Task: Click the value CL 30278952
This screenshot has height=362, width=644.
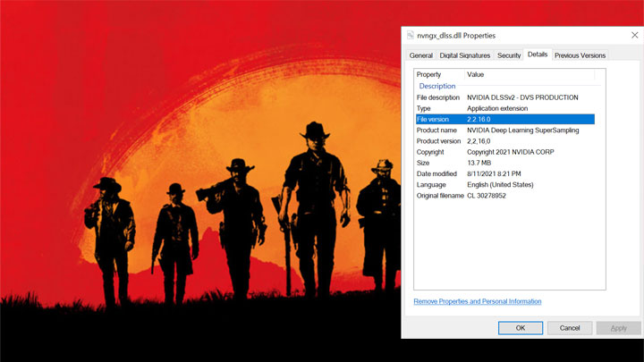Action: click(x=487, y=196)
